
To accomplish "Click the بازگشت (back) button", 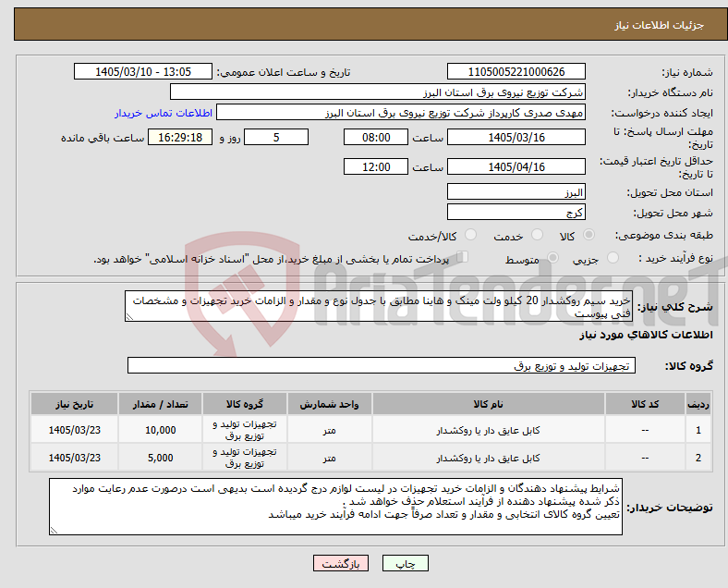I will 341,563.
